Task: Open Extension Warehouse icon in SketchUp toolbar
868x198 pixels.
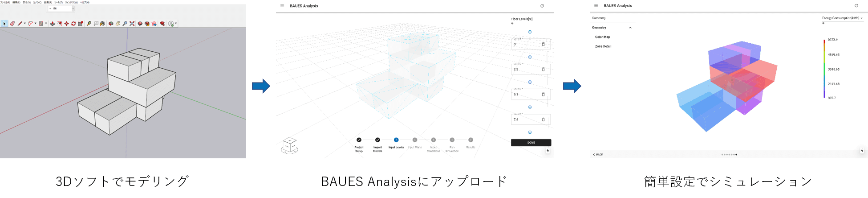Action: pyautogui.click(x=147, y=24)
